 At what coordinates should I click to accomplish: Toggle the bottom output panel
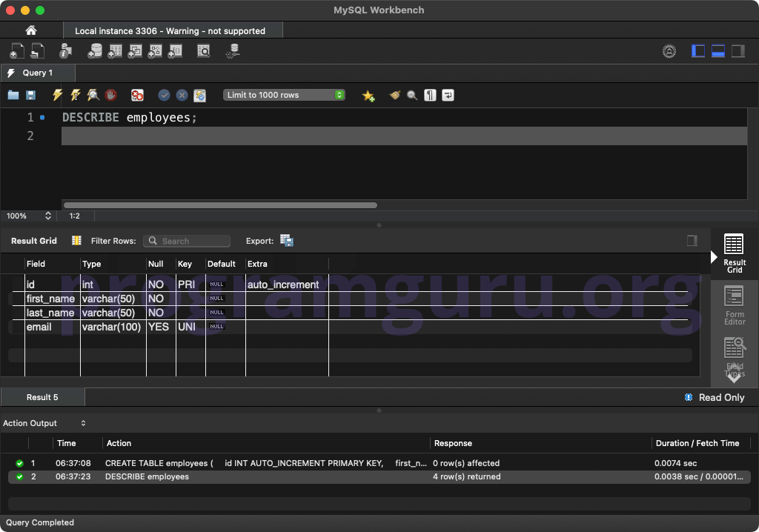pos(717,51)
